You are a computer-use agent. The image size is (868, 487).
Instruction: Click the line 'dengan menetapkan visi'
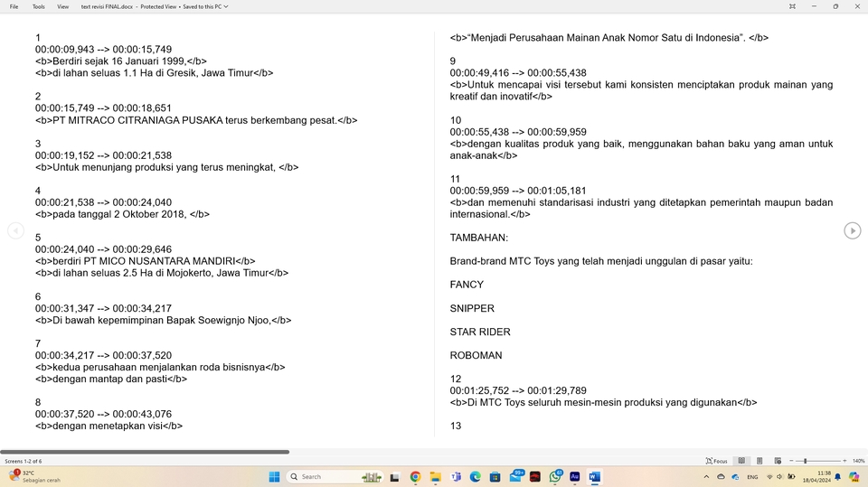109,426
